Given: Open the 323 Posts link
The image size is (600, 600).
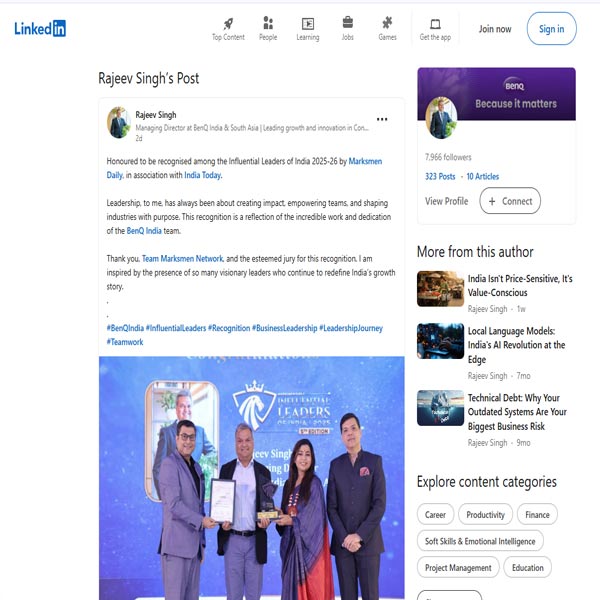Looking at the screenshot, I should (440, 176).
